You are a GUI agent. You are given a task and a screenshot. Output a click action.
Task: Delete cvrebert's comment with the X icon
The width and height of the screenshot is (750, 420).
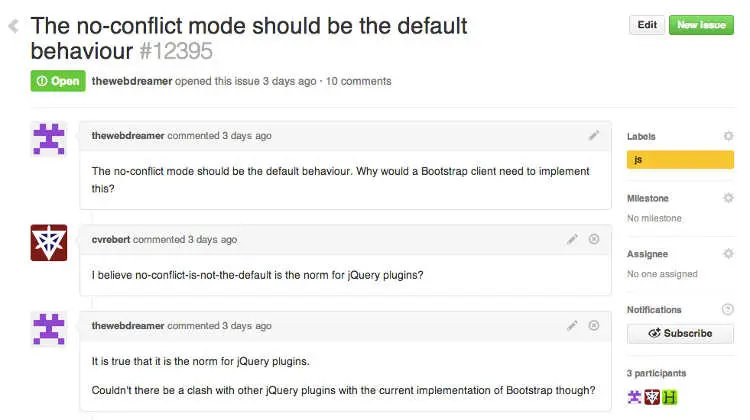coord(594,239)
